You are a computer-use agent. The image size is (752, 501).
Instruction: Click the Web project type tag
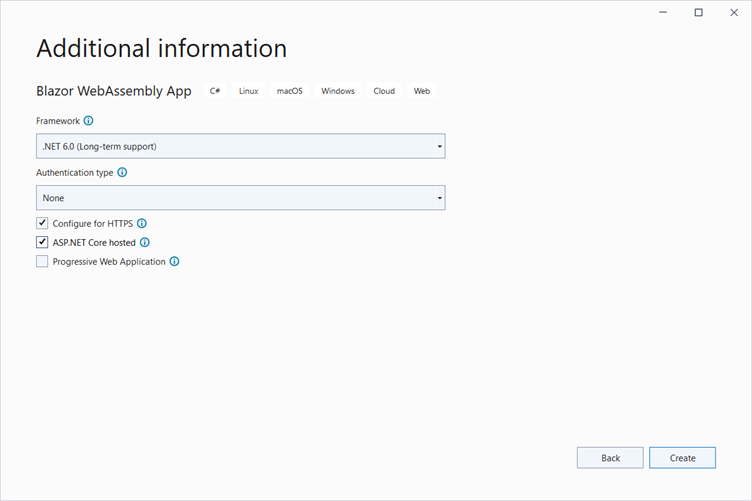(422, 91)
